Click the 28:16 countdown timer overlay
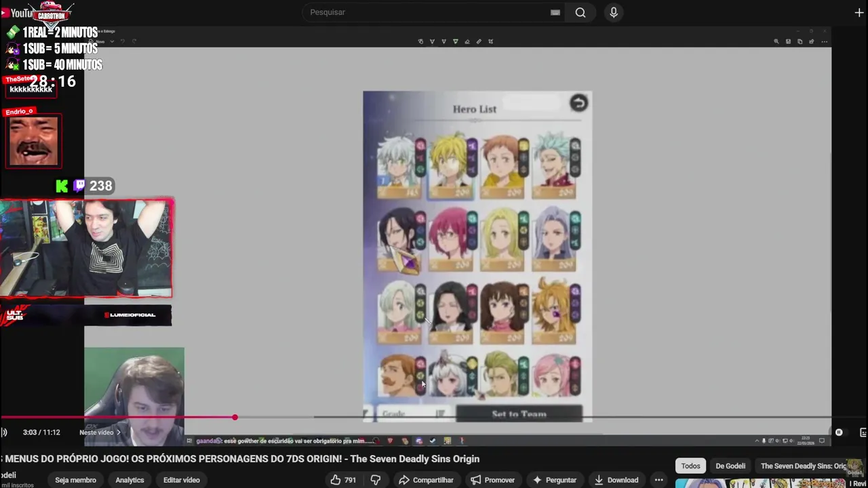Image resolution: width=868 pixels, height=488 pixels. [52, 81]
